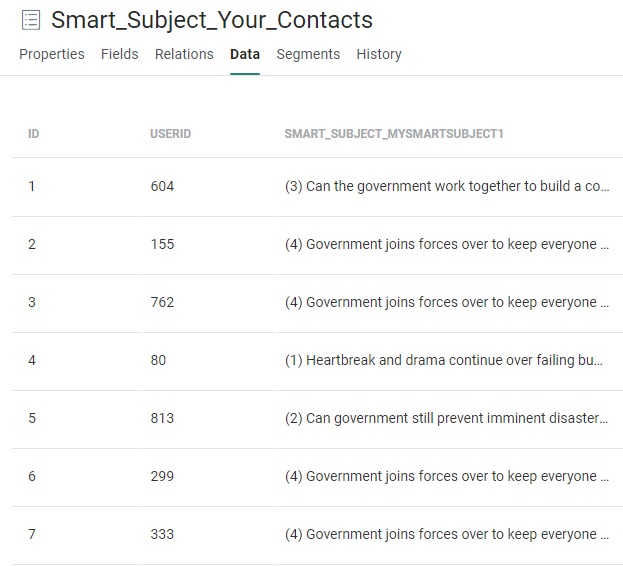
Task: Click the Smart_Subject_Your_Contacts page title
Action: coord(212,20)
